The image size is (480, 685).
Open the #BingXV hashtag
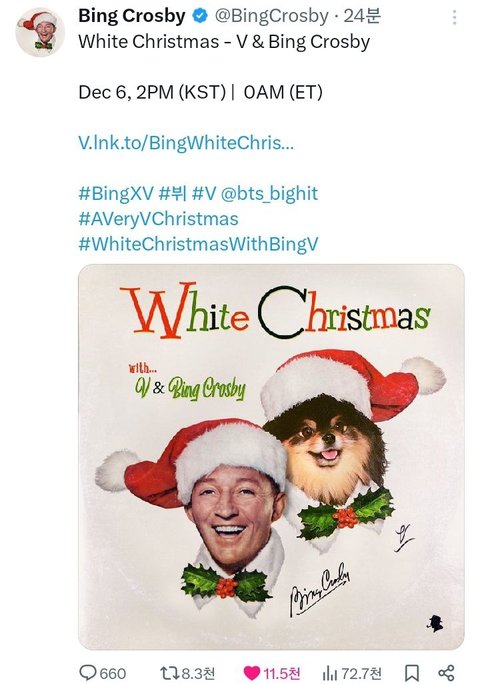[x=116, y=194]
